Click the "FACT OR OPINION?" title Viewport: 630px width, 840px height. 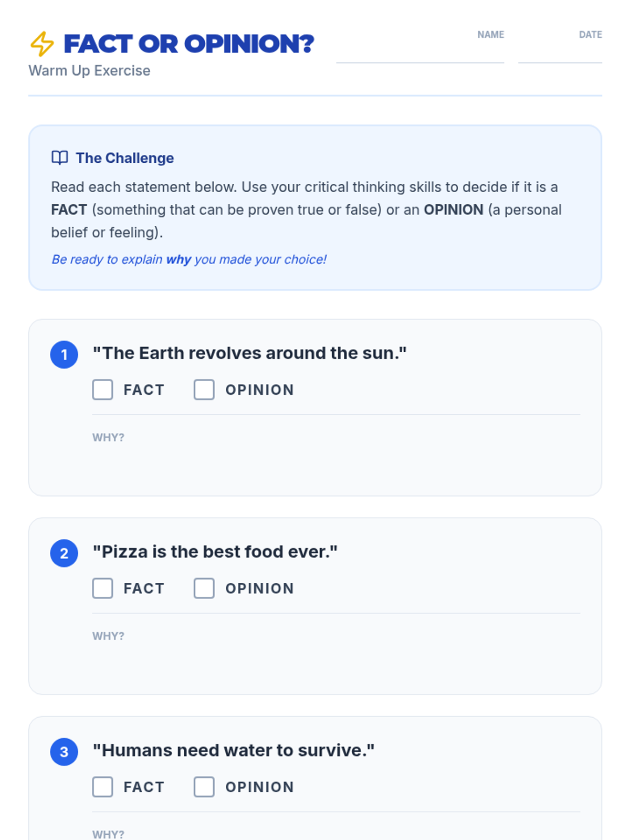pos(189,44)
